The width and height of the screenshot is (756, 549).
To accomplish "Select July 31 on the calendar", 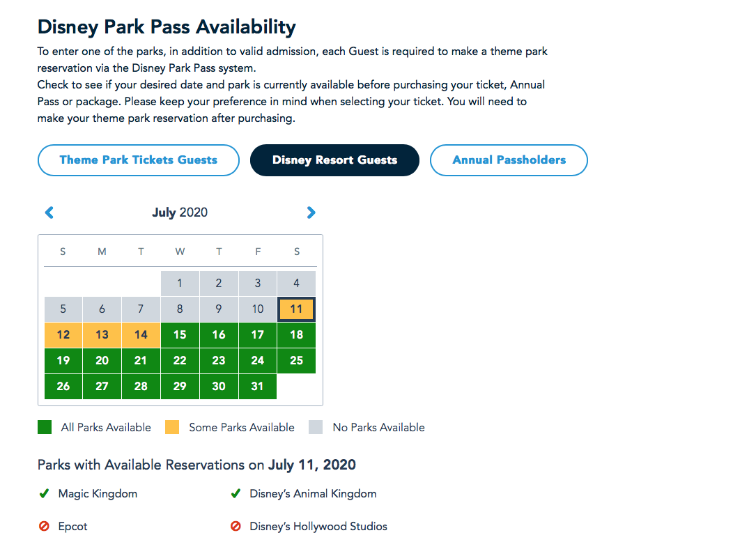I will (258, 386).
